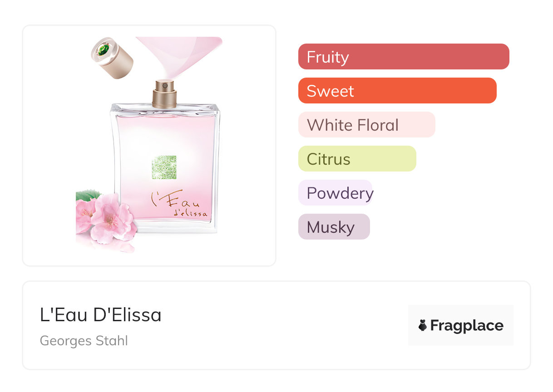The image size is (553, 392).
Task: Click the Musky accord bar
Action: (x=334, y=227)
